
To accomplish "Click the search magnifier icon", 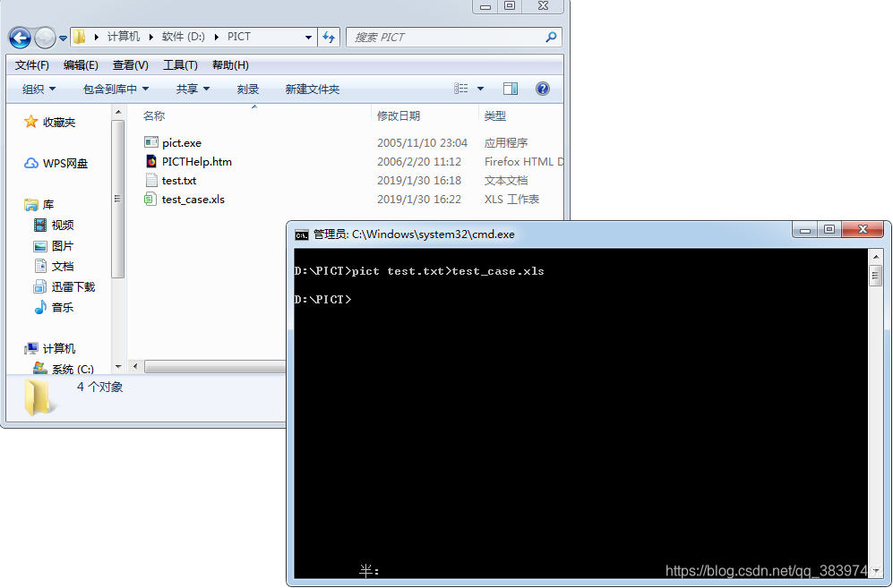I will (551, 37).
